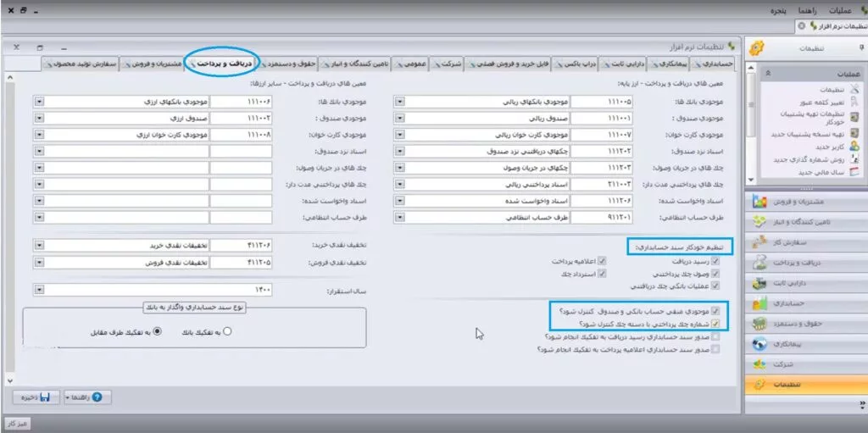
Task: Switch to تامین کنندگان و انبار settings tab
Action: (354, 64)
